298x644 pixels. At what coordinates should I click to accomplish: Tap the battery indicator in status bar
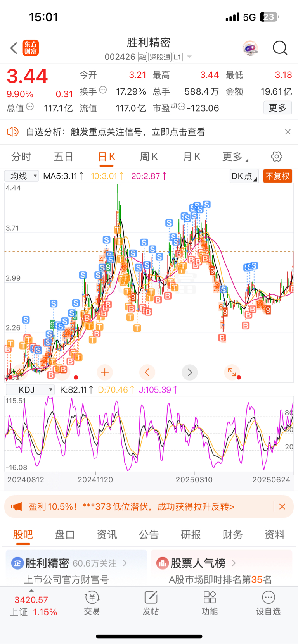pyautogui.click(x=269, y=17)
